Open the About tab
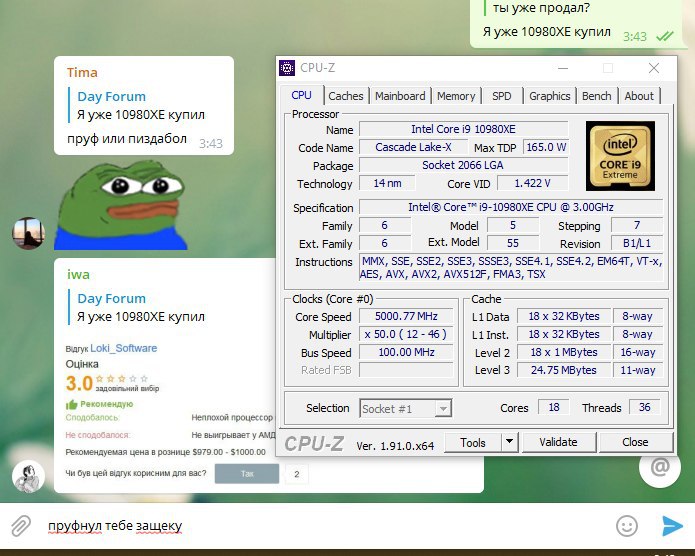The height and width of the screenshot is (556, 695). [x=639, y=96]
